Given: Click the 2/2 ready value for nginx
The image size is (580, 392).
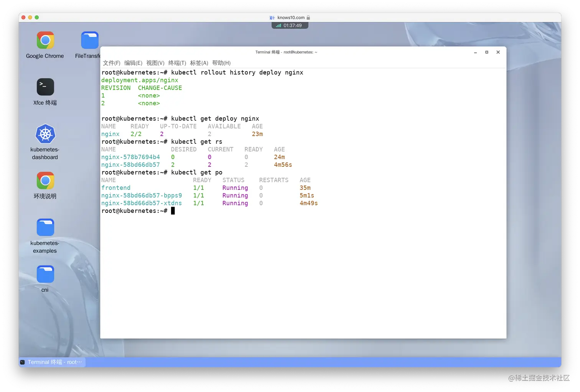Looking at the screenshot, I should tap(136, 134).
